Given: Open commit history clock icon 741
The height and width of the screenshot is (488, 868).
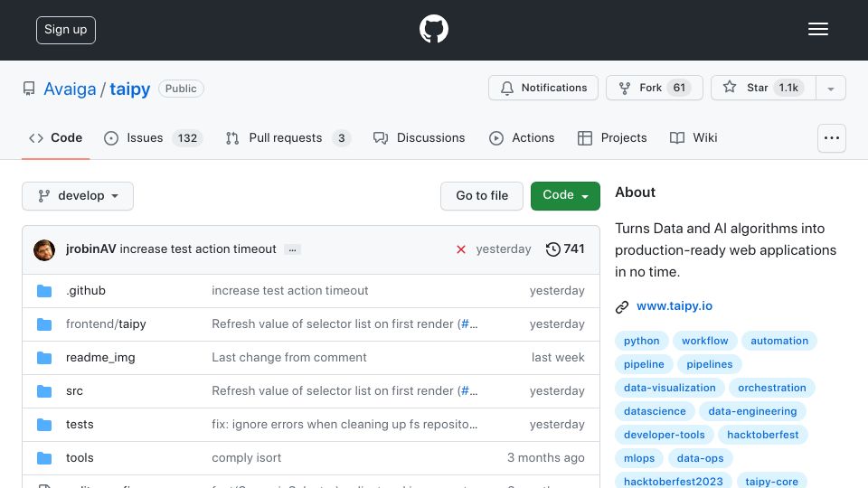Looking at the screenshot, I should 552,249.
